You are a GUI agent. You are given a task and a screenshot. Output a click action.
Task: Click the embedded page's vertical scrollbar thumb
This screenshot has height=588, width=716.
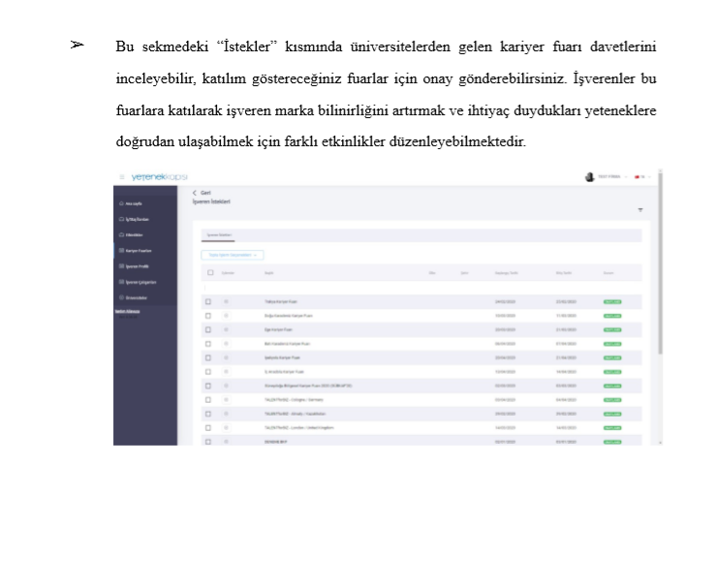(661, 263)
